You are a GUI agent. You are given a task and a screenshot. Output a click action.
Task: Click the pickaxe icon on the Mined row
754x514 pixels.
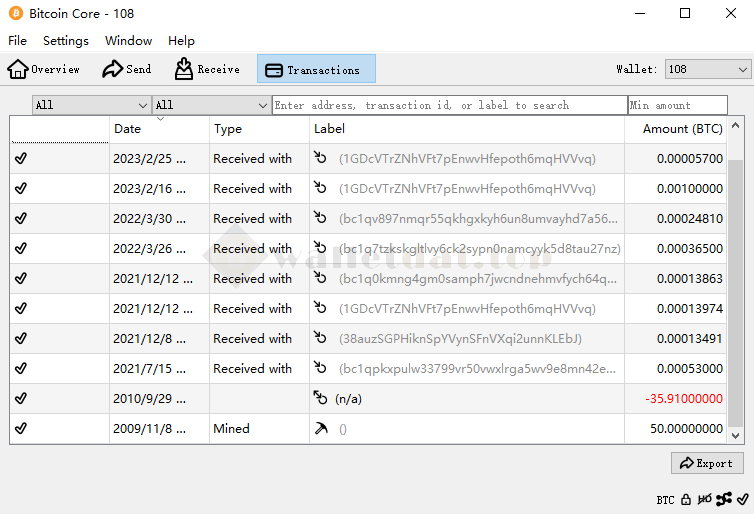coord(321,429)
